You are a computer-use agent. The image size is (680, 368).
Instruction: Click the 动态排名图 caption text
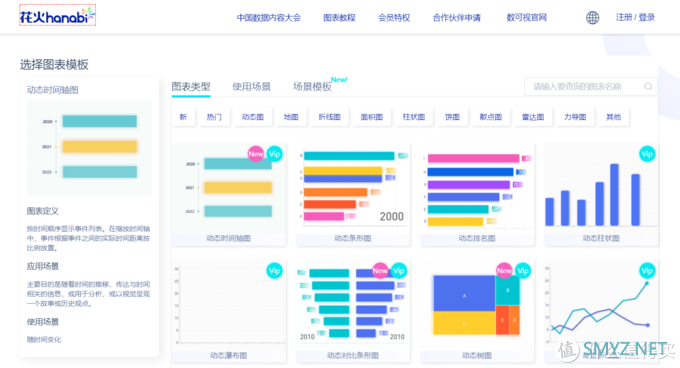(x=477, y=238)
